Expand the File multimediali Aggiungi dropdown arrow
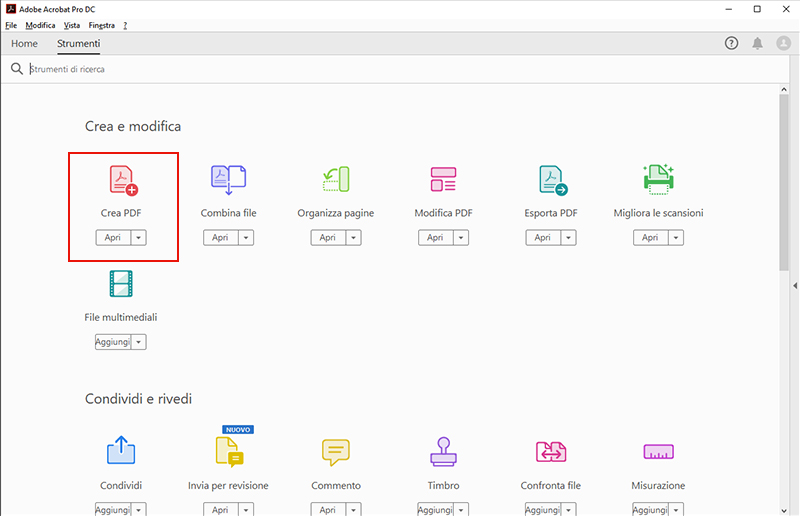Screen dimensions: 800x516 pyautogui.click(x=138, y=342)
